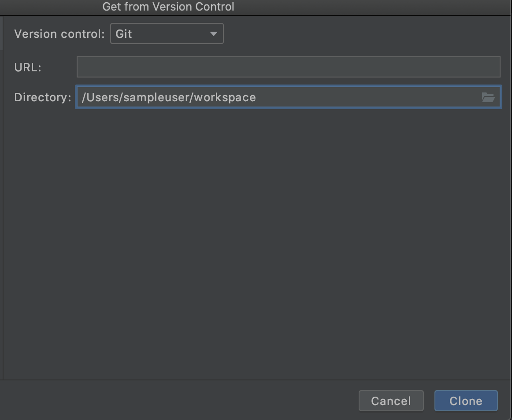512x420 pixels.
Task: Select Git in the Version control combo box
Action: click(x=167, y=33)
